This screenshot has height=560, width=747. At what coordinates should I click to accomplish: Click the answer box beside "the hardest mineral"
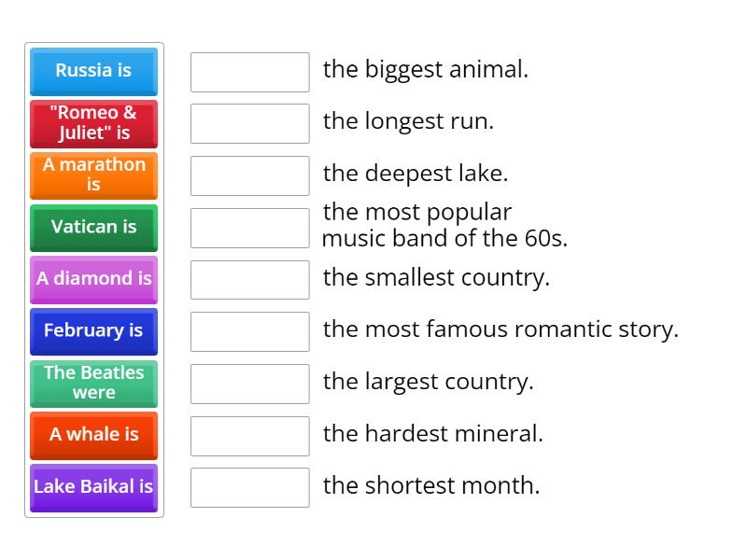click(x=249, y=433)
